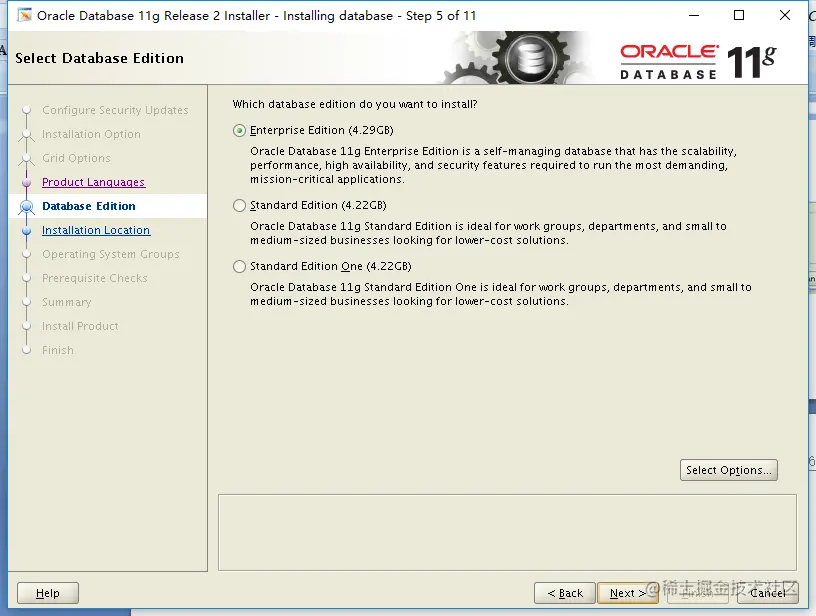Click the Grid Options step label
The height and width of the screenshot is (616, 816).
click(x=76, y=158)
